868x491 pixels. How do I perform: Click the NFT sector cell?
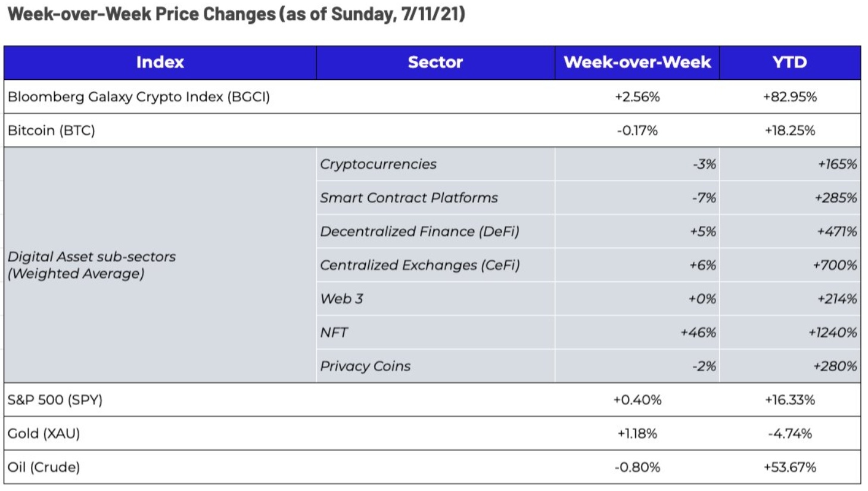pos(334,332)
